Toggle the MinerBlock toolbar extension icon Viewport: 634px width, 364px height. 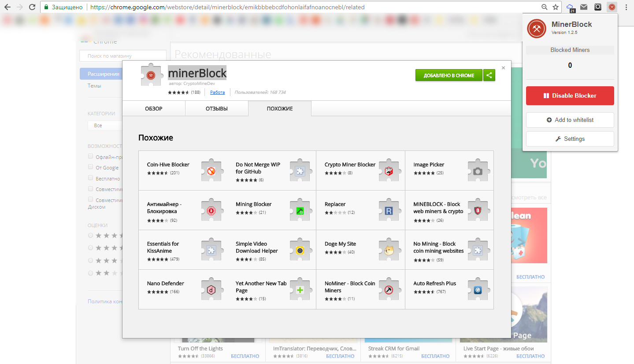click(x=612, y=7)
